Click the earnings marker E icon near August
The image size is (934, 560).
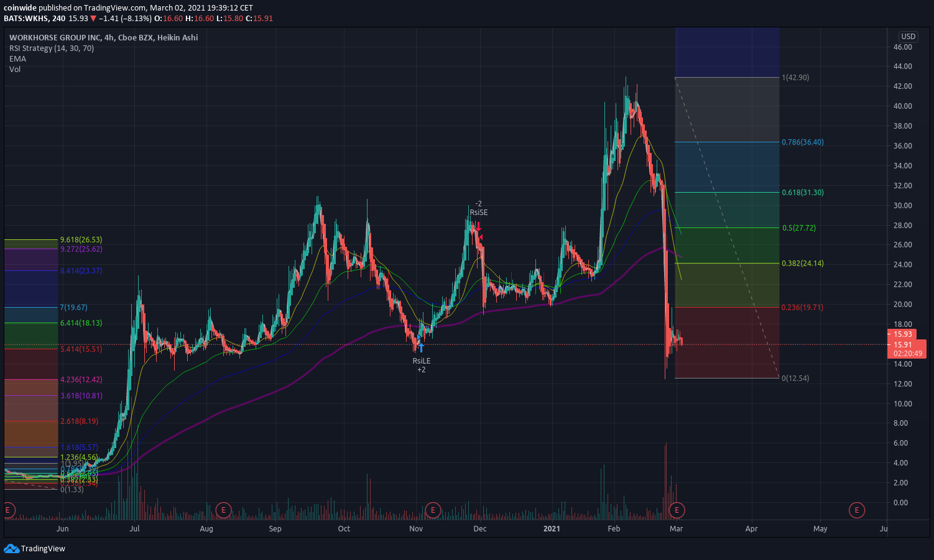coord(223,510)
